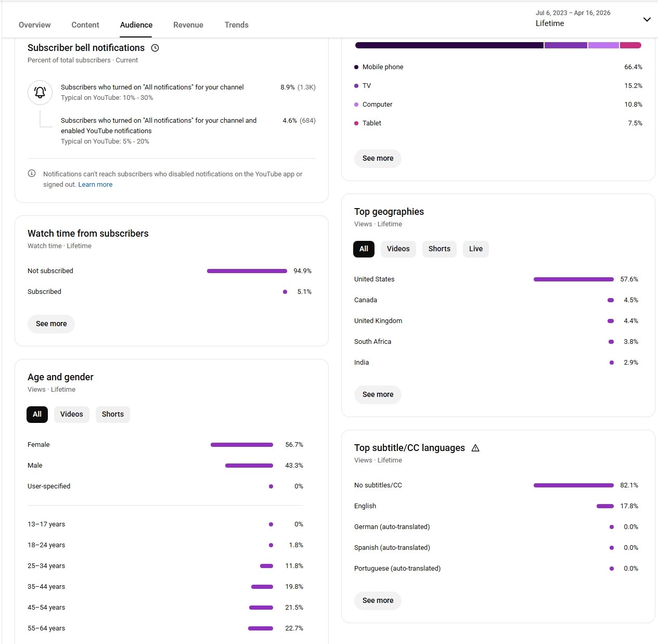Click the warning icon beside Top subtitle/CC languages

coord(475,448)
